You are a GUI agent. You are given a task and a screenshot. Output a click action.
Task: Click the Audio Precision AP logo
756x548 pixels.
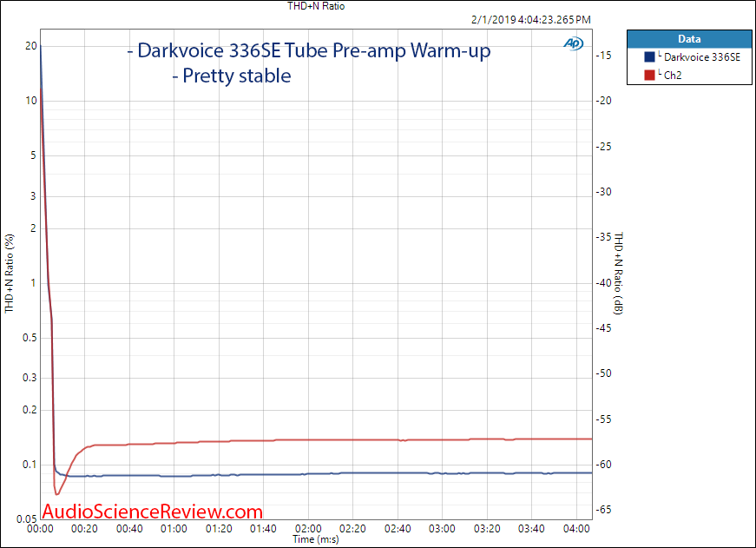coord(573,43)
